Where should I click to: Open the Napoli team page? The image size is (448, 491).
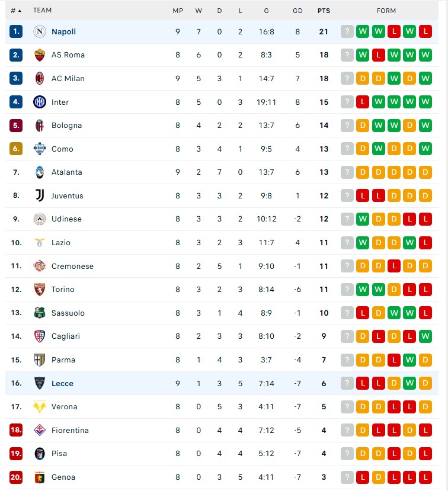(x=63, y=32)
